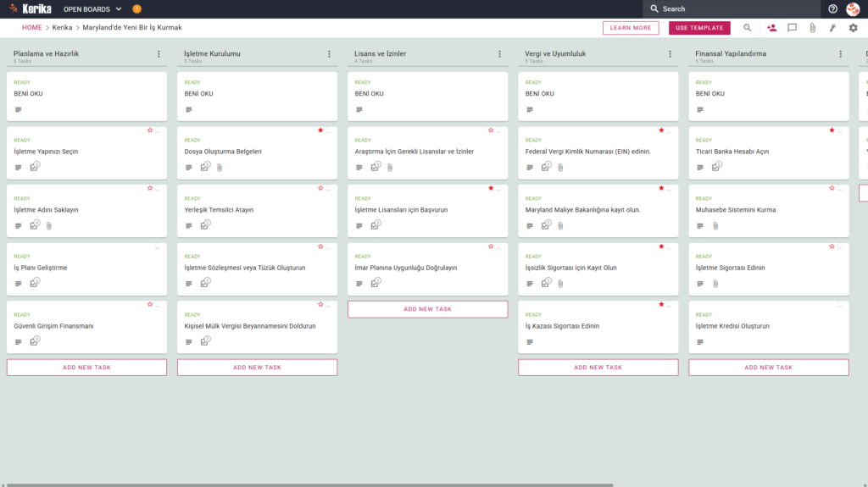Viewport: 868px width, 487px height.
Task: Open attachment icon on Muhasebe Sistemini Kurma
Action: (x=715, y=226)
